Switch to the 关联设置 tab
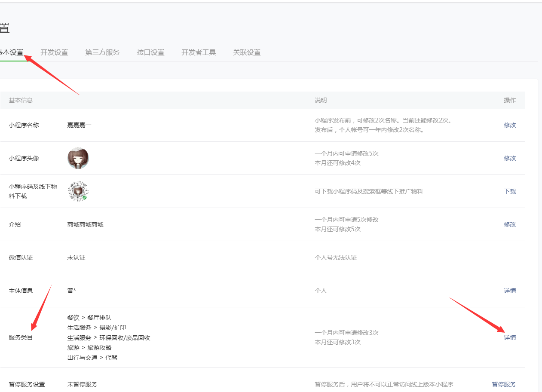Screen dimensions: 542x392 247,52
